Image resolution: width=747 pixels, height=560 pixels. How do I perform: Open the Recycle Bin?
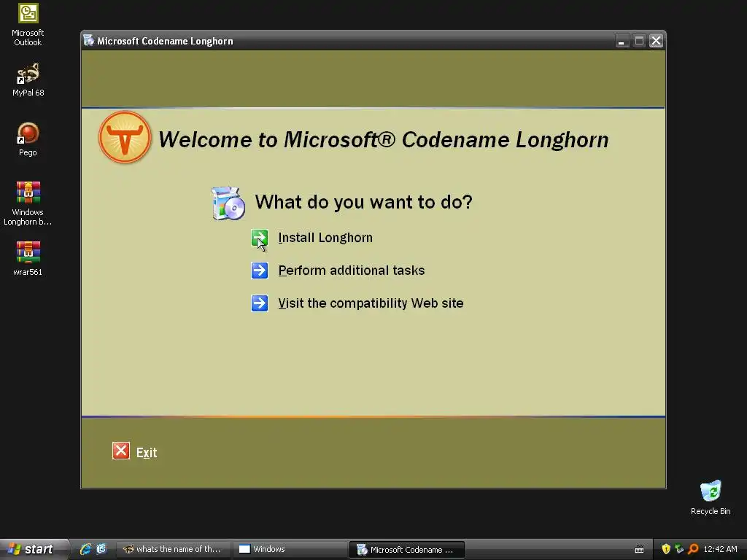coord(711,497)
